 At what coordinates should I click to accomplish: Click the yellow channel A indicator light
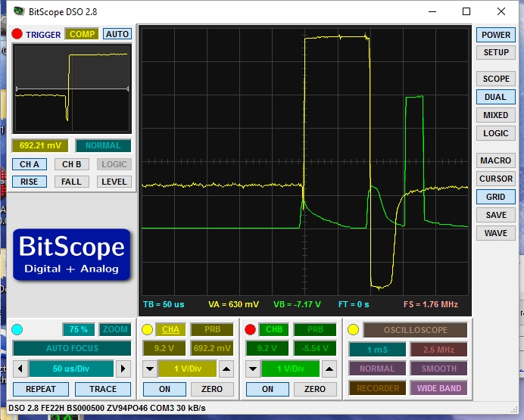pos(148,329)
